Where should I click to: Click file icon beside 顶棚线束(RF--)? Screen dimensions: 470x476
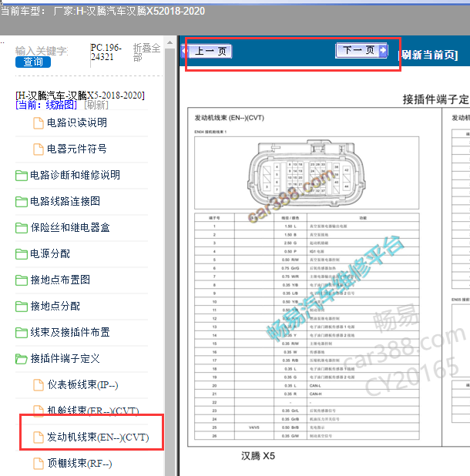pyautogui.click(x=39, y=464)
